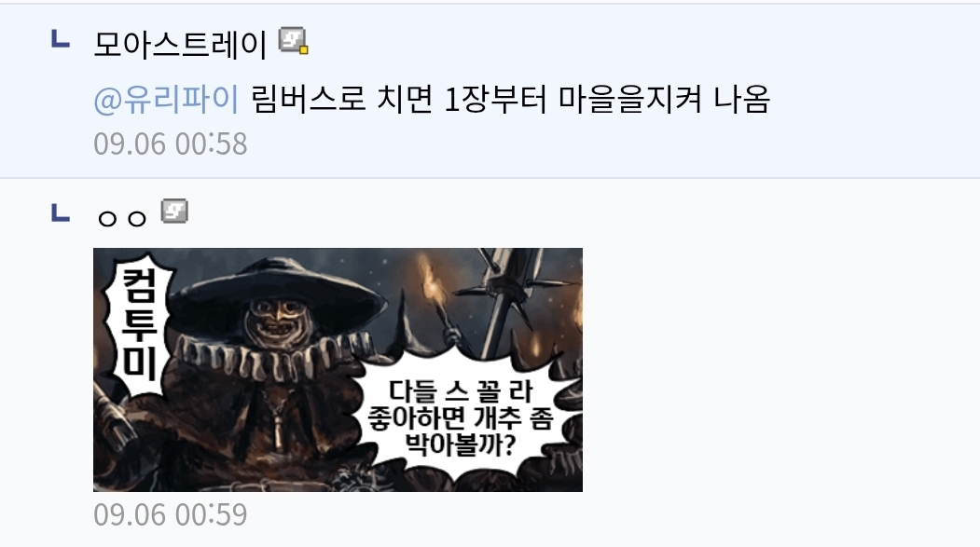980x547 pixels.
Task: Click the wide-brimmed hat in the image
Action: tap(278, 295)
